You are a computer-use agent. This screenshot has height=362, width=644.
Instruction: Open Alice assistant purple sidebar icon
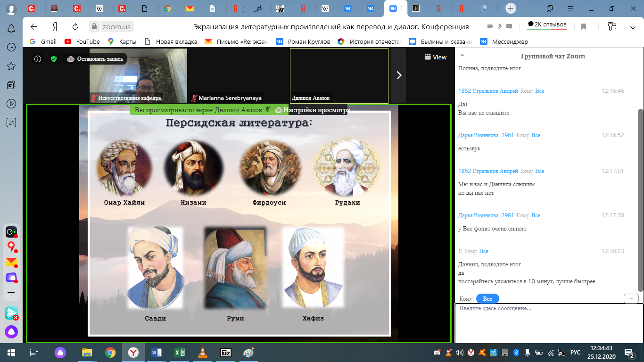click(11, 332)
